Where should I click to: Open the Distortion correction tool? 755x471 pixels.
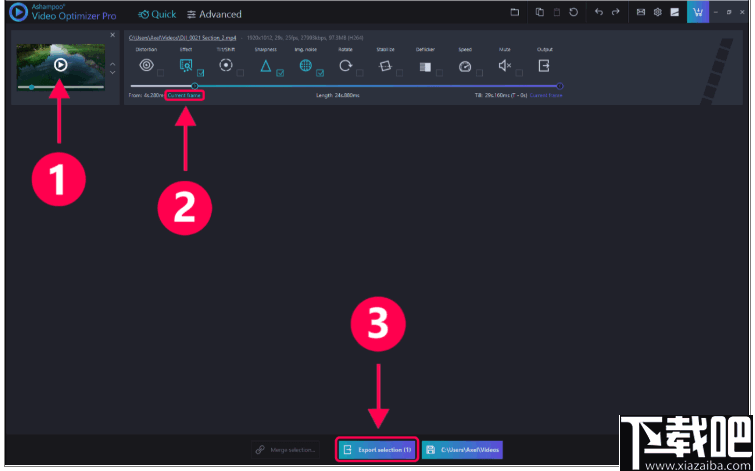(146, 65)
